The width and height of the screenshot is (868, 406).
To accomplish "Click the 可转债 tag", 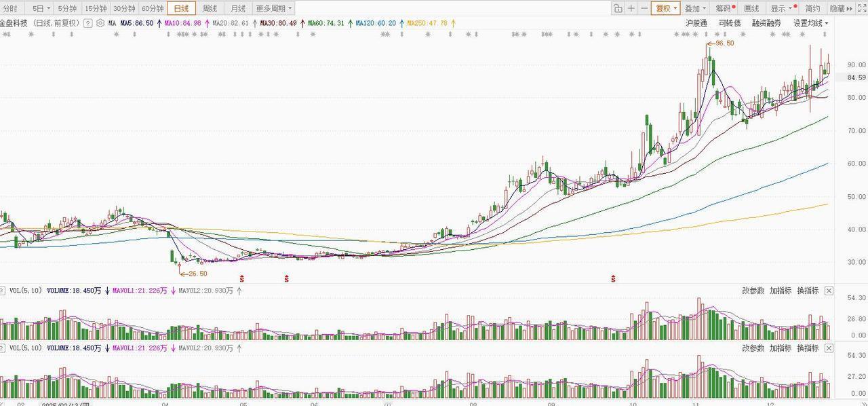I will coord(730,23).
